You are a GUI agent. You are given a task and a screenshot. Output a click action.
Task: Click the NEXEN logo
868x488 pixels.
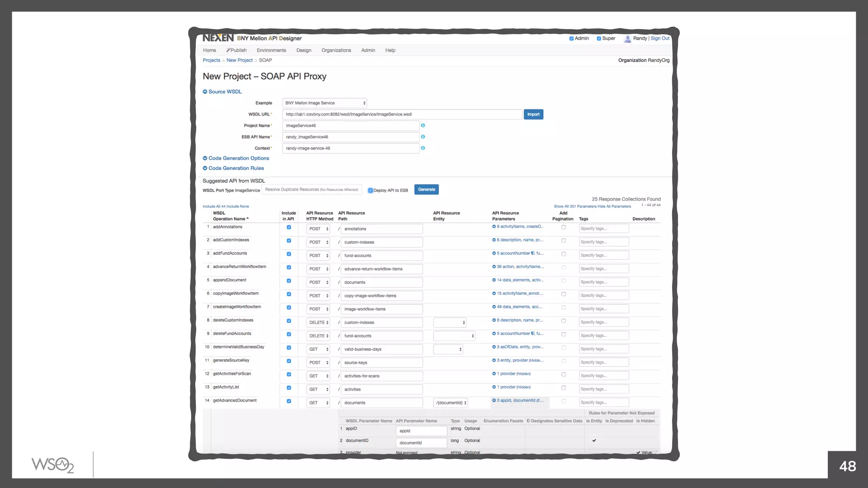click(218, 38)
